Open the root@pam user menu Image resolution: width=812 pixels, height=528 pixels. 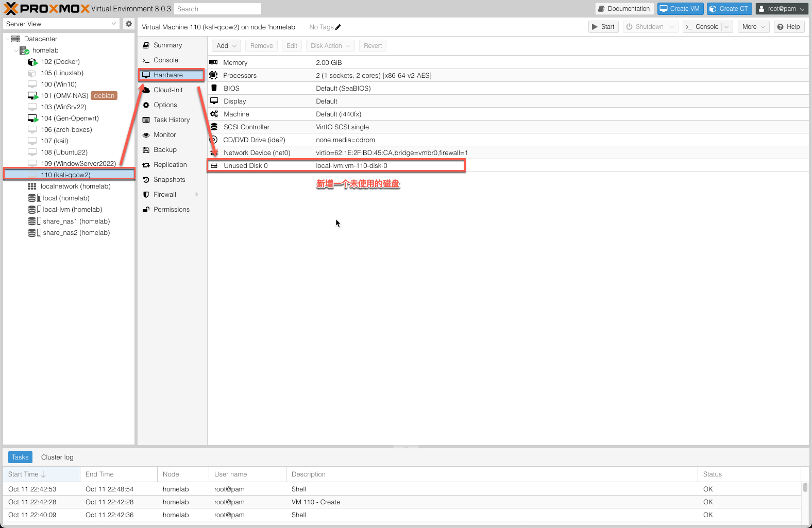pos(782,9)
